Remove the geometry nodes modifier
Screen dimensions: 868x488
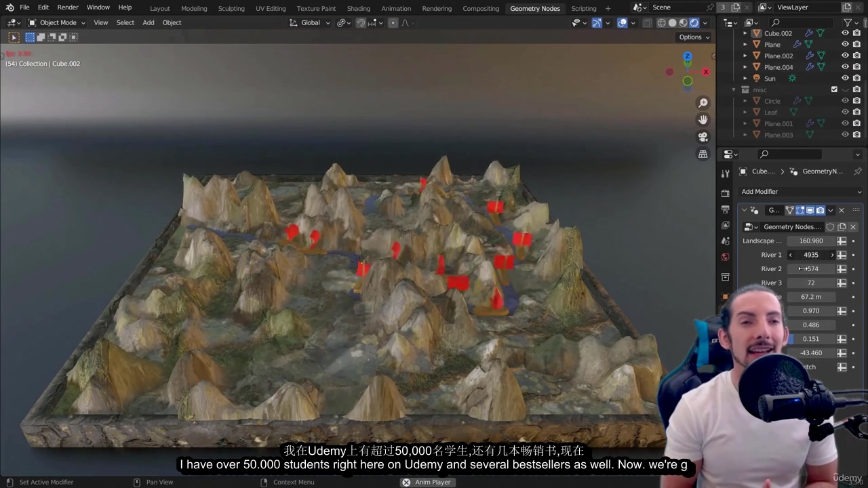(842, 211)
